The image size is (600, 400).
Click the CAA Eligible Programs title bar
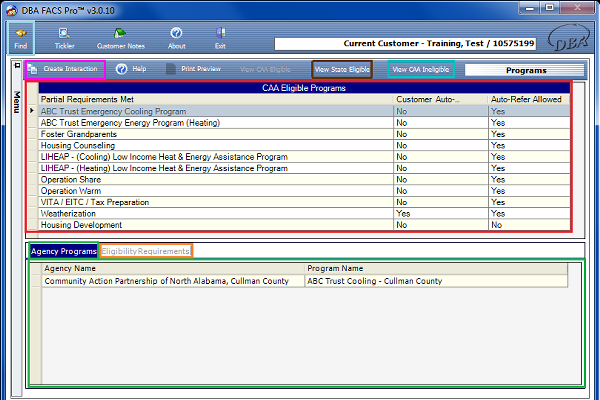pos(304,88)
